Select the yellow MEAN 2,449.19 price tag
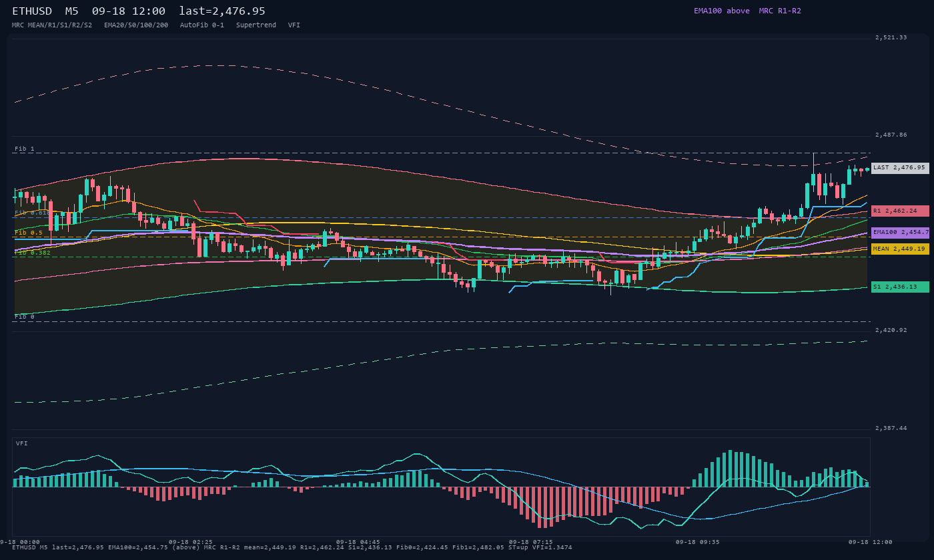 pyautogui.click(x=900, y=249)
